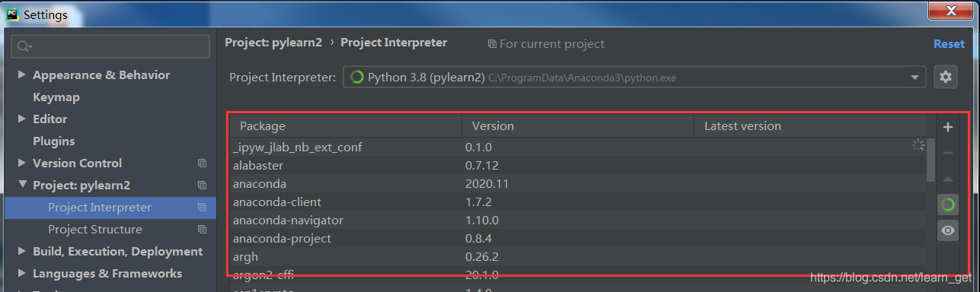980x292 pixels.
Task: Select the anaconda-client package row
Action: point(577,202)
